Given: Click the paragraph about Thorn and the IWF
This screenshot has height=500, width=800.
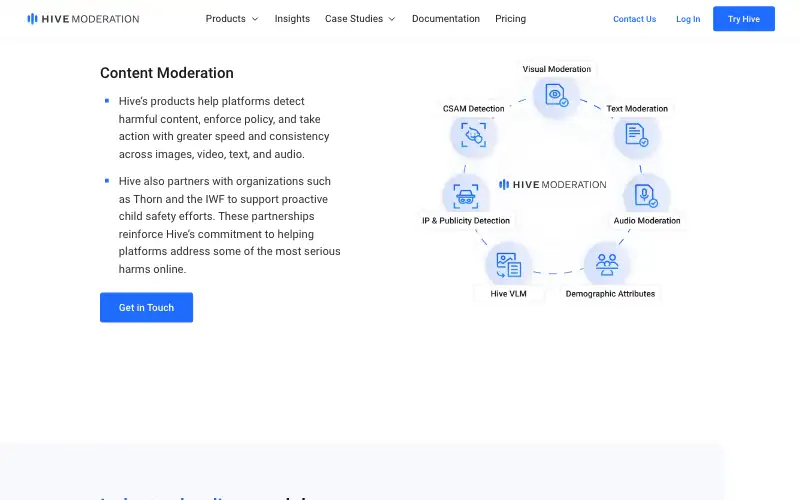Looking at the screenshot, I should click(x=230, y=225).
